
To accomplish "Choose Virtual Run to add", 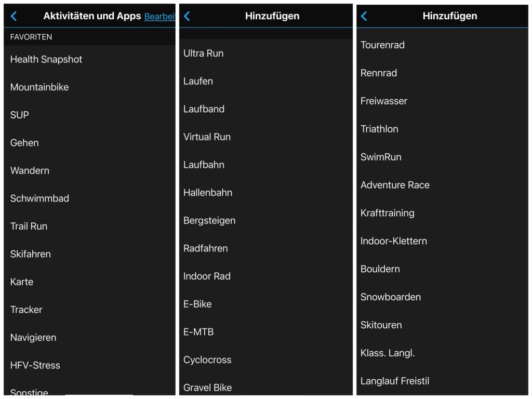I will [x=207, y=137].
